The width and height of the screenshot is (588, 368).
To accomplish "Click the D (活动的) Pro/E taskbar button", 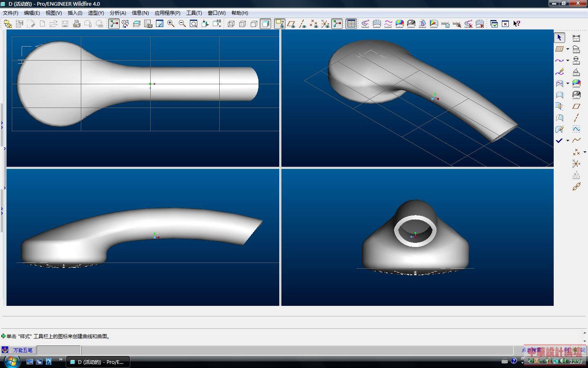I will pos(97,362).
